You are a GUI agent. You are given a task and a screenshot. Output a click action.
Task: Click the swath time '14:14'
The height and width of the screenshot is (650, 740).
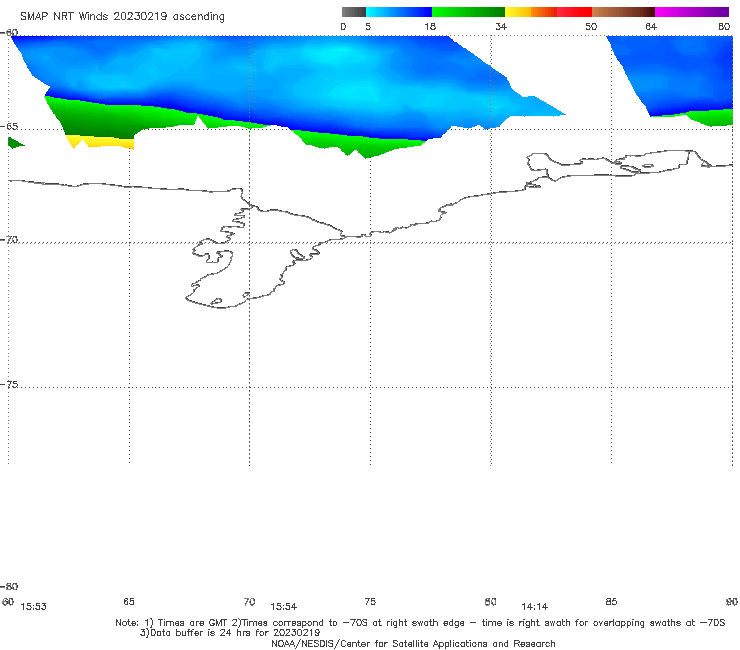point(535,607)
